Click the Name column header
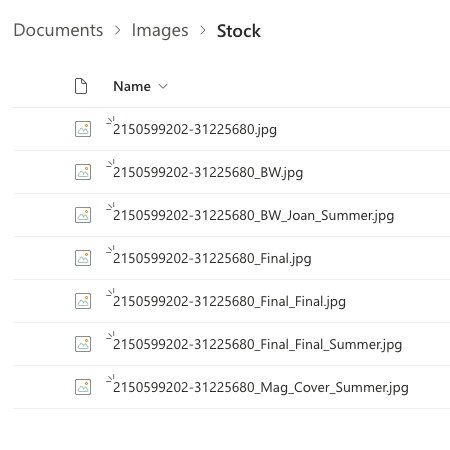Screen dimensions: 450x450 coord(132,86)
